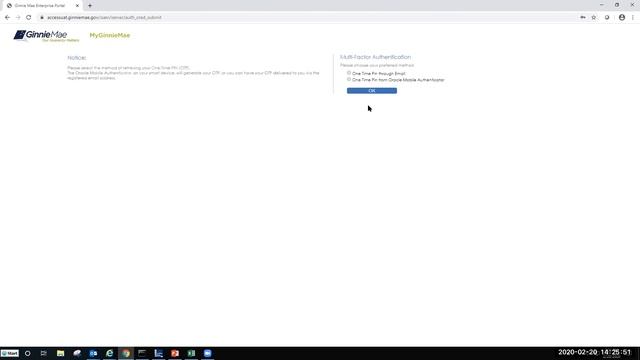Open File Explorer from the taskbar
The height and width of the screenshot is (360, 640).
pyautogui.click(x=60, y=353)
